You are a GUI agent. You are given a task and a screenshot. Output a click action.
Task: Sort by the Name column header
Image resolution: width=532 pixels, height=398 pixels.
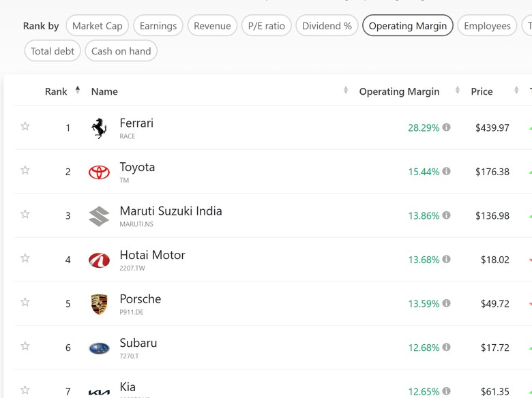coord(104,91)
